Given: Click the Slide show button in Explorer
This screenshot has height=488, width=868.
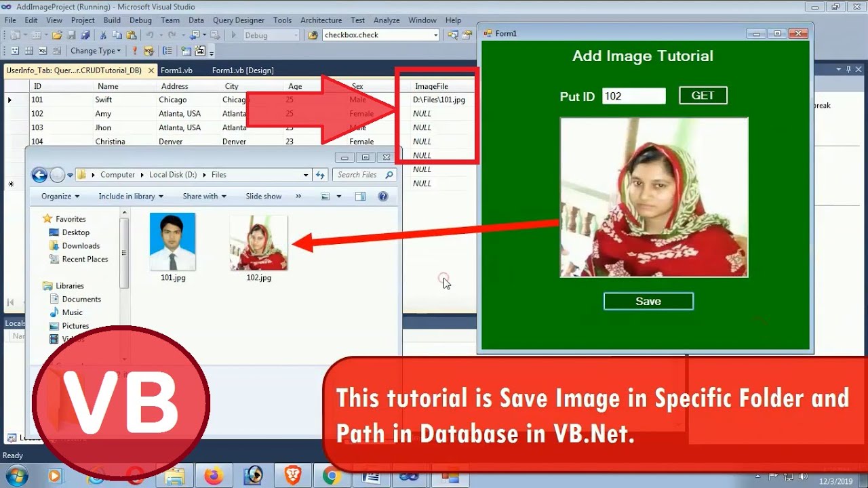Looking at the screenshot, I should [263, 197].
